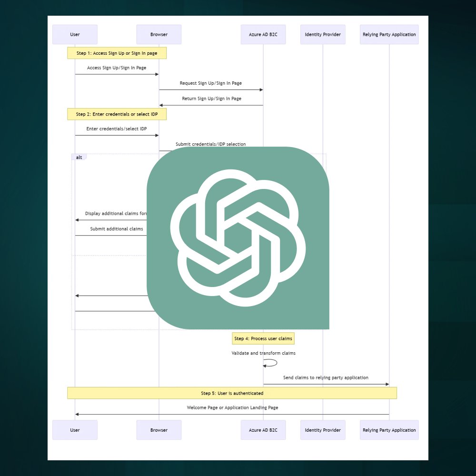Click the top Azure AD B2C box
Screen dimensions: 476x476
pos(263,34)
